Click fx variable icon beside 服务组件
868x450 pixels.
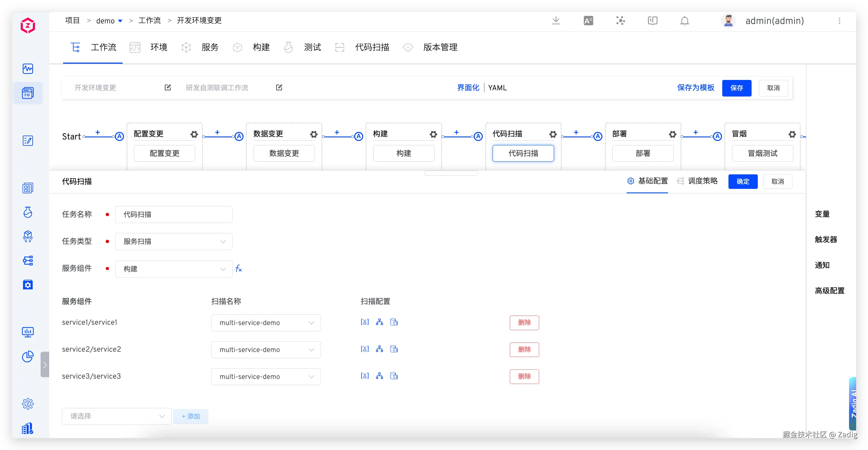click(x=238, y=269)
